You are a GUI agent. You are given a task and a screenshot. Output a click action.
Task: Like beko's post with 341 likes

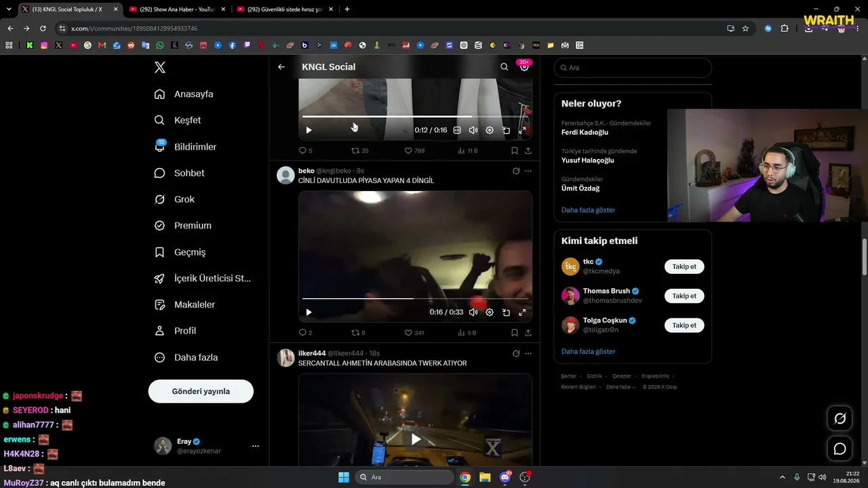pyautogui.click(x=414, y=333)
